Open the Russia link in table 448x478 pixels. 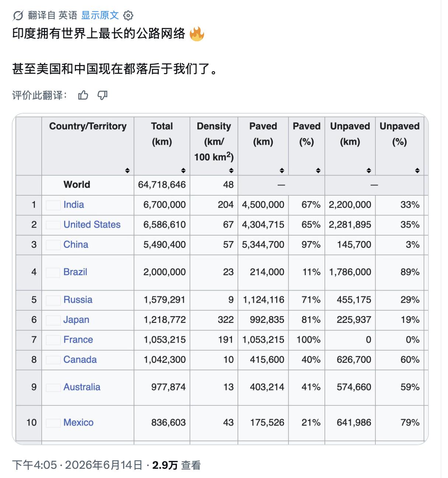[78, 299]
